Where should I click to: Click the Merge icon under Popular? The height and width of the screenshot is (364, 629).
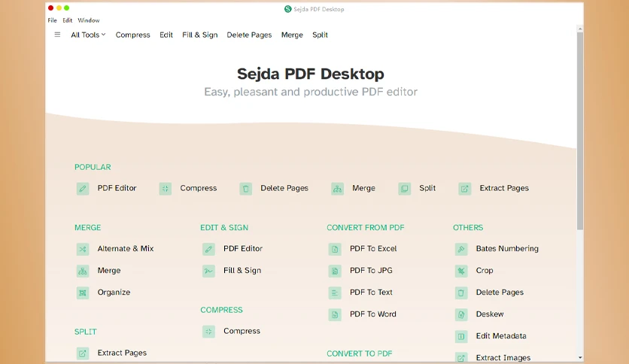[x=337, y=189]
